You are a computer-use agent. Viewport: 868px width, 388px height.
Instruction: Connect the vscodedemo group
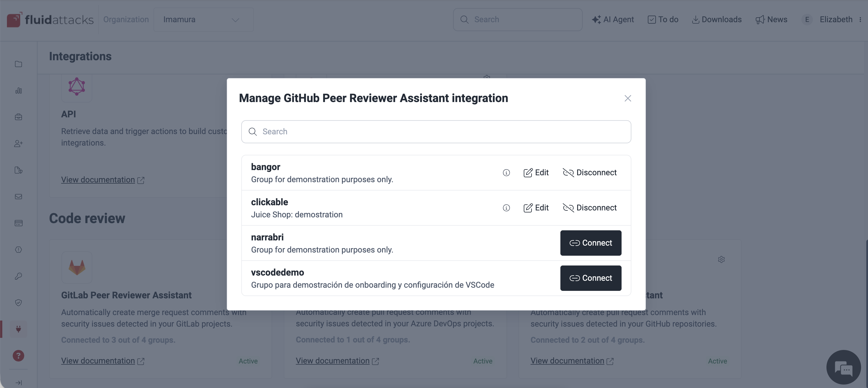[591, 278]
